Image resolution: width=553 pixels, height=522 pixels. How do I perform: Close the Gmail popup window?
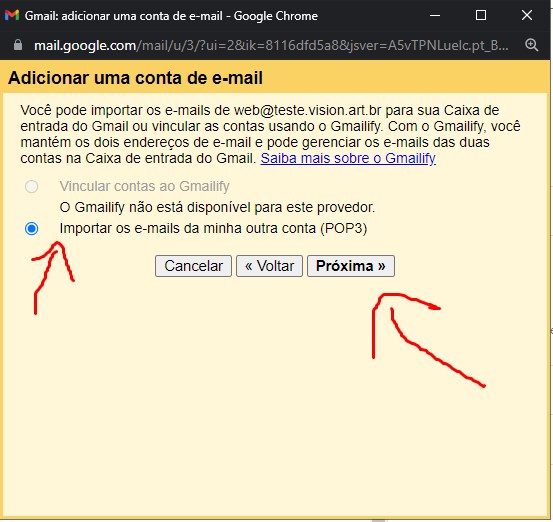[527, 15]
